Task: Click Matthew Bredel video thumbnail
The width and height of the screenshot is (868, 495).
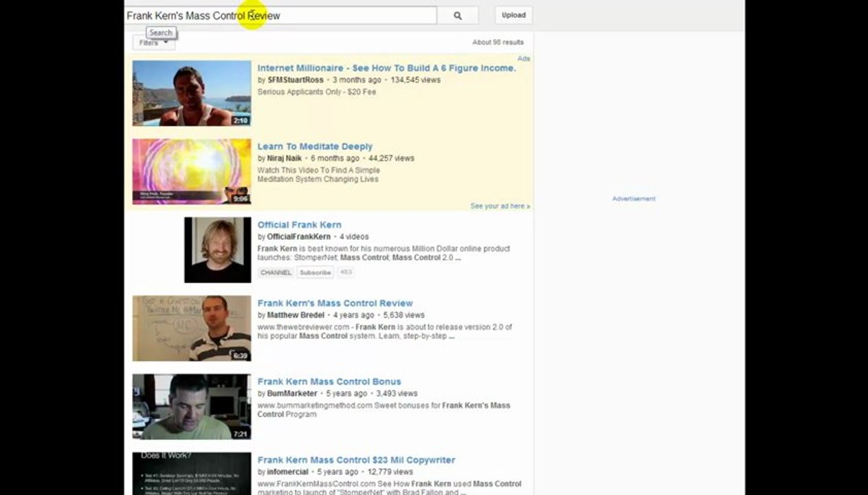Action: [x=192, y=328]
